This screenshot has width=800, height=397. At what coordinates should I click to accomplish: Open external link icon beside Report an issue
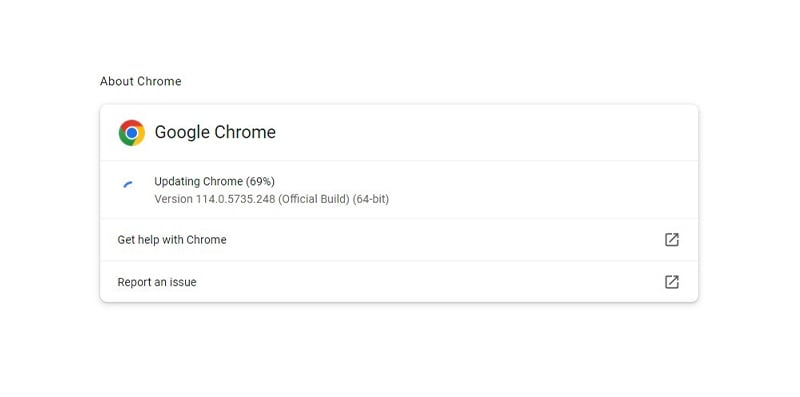tap(671, 282)
